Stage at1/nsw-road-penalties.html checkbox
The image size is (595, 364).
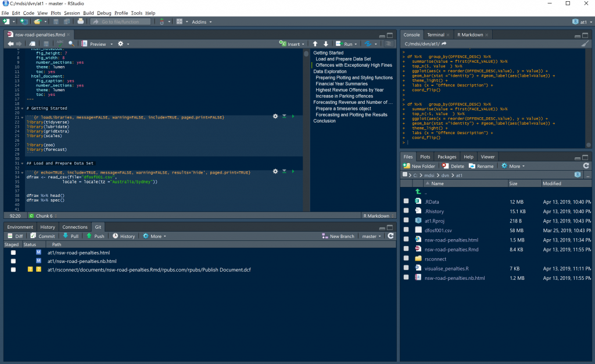click(13, 253)
